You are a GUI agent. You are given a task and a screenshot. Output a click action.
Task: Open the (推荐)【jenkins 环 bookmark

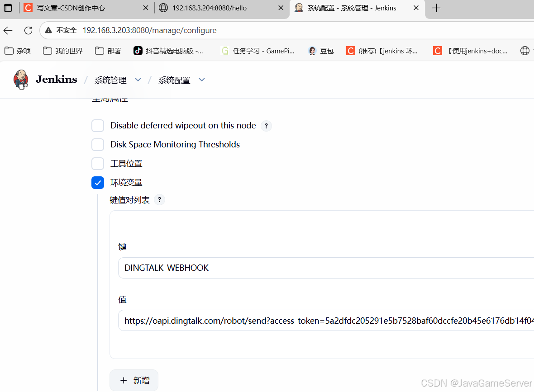381,51
